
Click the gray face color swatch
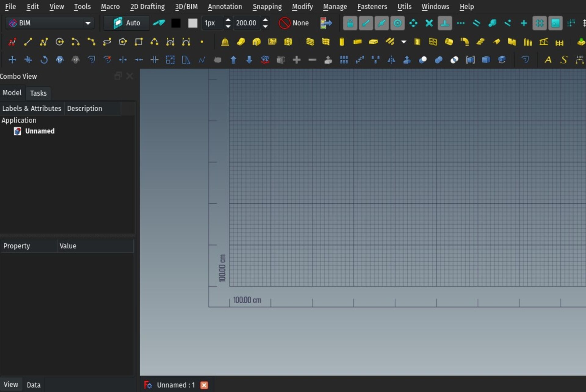[193, 23]
